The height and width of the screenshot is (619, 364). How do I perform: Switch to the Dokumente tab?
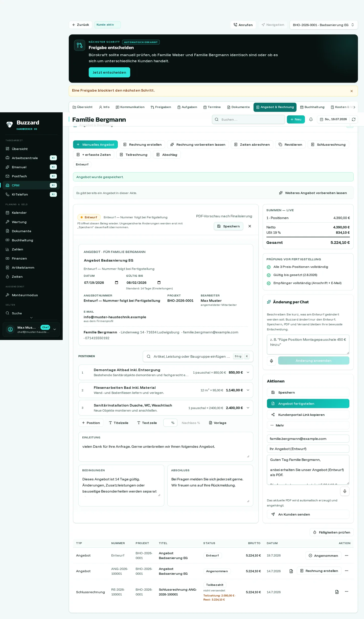pos(238,107)
